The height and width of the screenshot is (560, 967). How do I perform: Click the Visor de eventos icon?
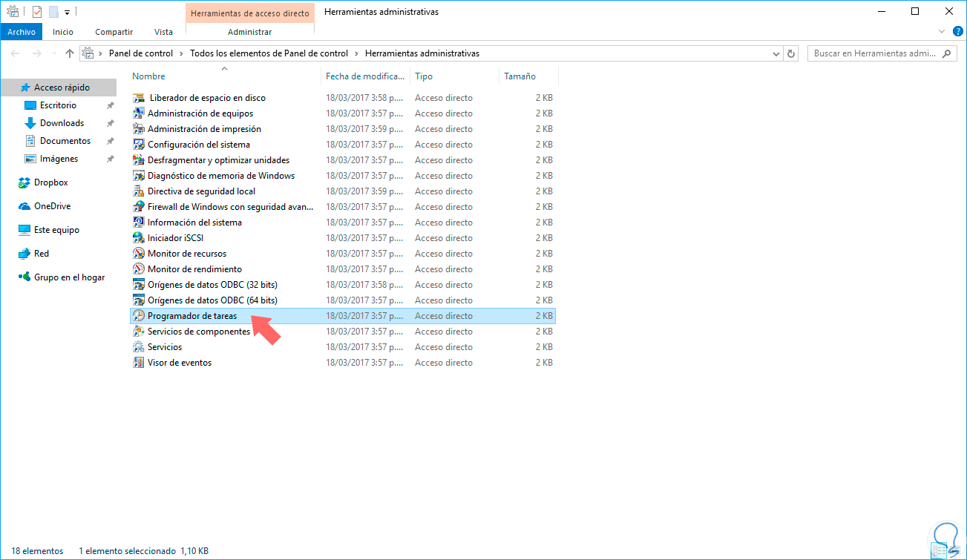[139, 363]
